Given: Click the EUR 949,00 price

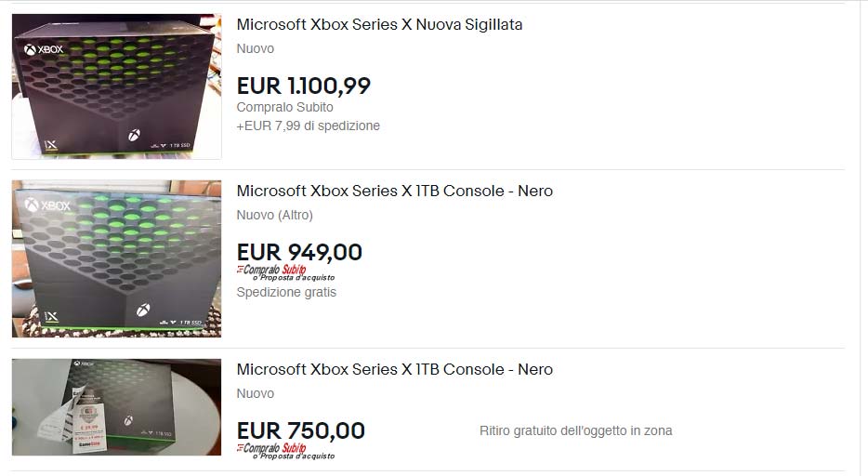Looking at the screenshot, I should [x=299, y=252].
